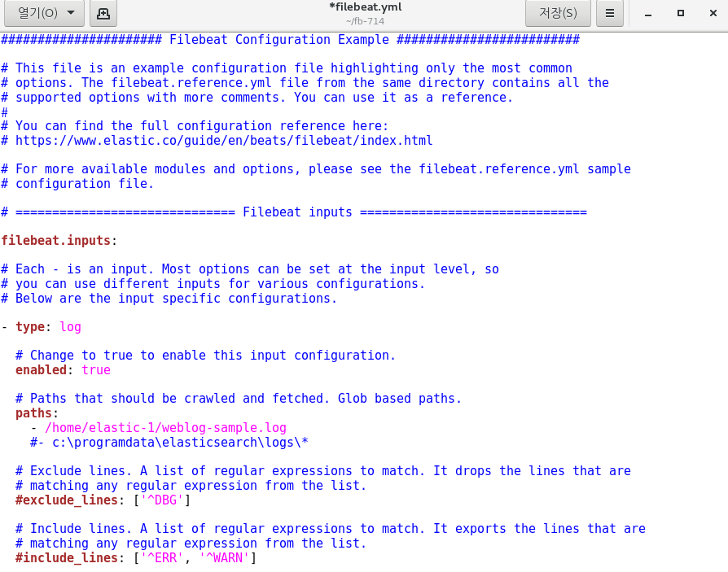The height and width of the screenshot is (572, 728).
Task: Click comment 'supported options with more comments'
Action: click(x=257, y=98)
